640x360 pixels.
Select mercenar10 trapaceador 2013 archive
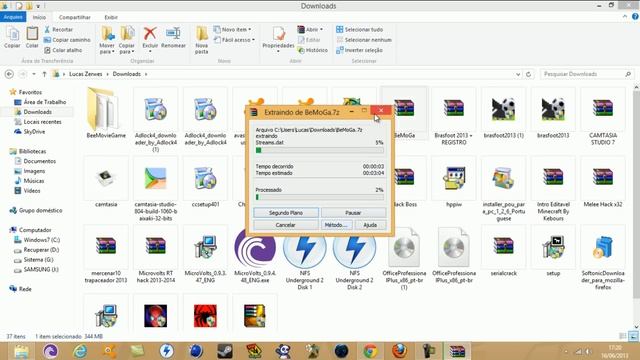click(x=106, y=255)
